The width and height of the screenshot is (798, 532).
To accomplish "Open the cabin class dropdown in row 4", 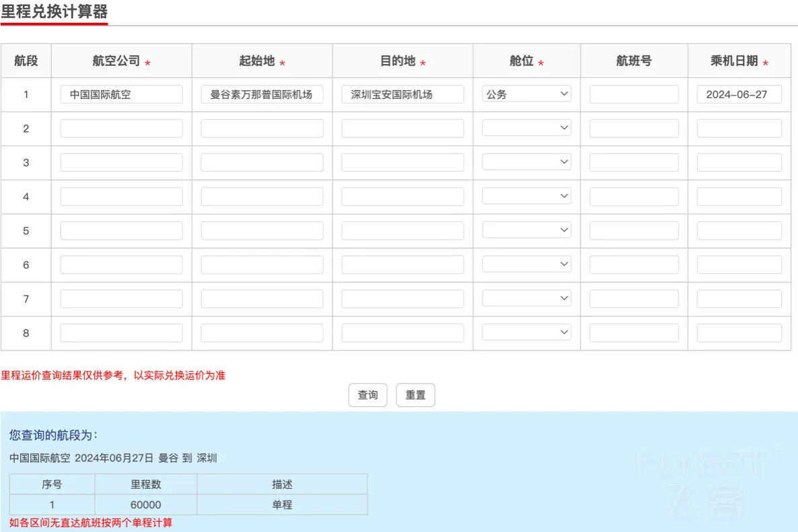I will (526, 196).
